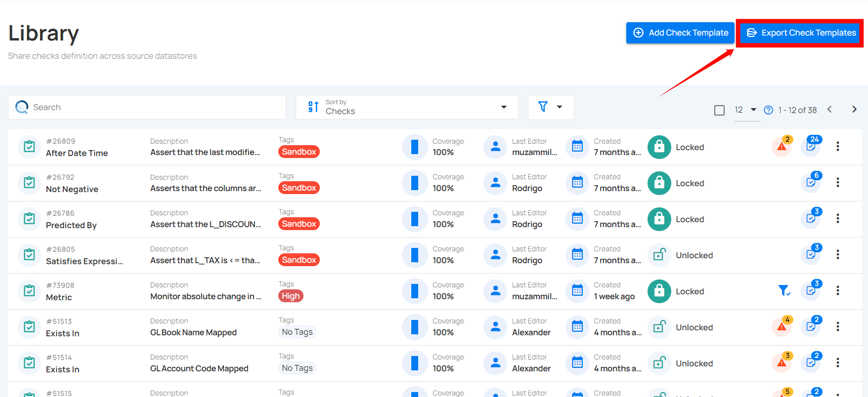Click Export Check Templates button
The image size is (868, 397).
[x=801, y=33]
